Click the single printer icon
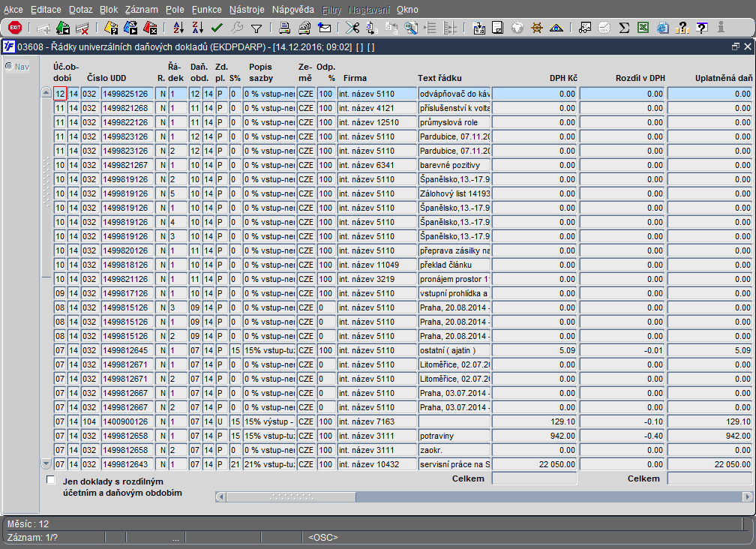Screen dimensions: 756x549 pyautogui.click(x=285, y=28)
